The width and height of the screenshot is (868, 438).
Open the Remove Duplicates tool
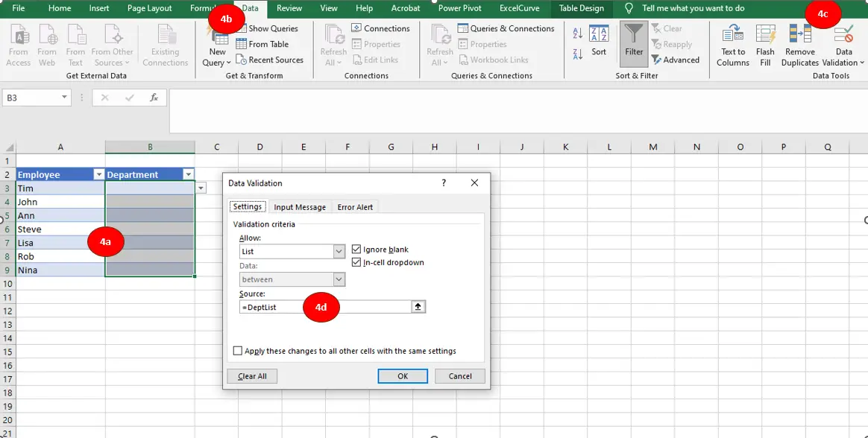[799, 42]
